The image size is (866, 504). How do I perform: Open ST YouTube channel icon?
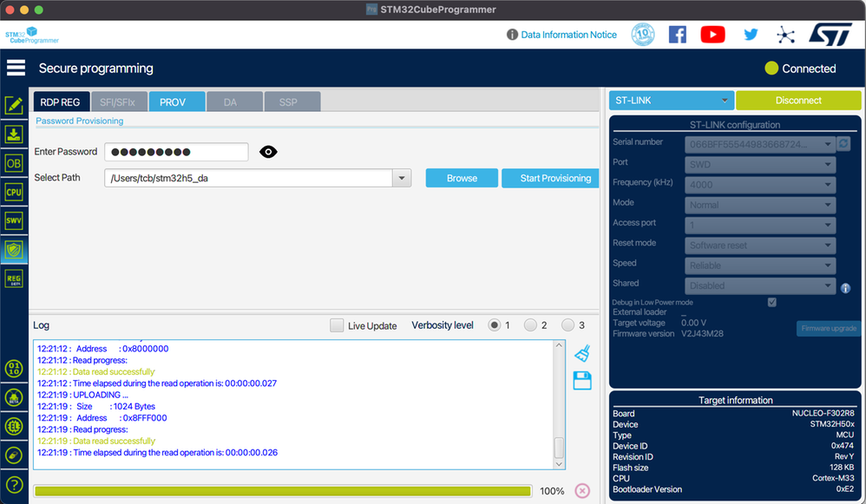click(x=713, y=35)
